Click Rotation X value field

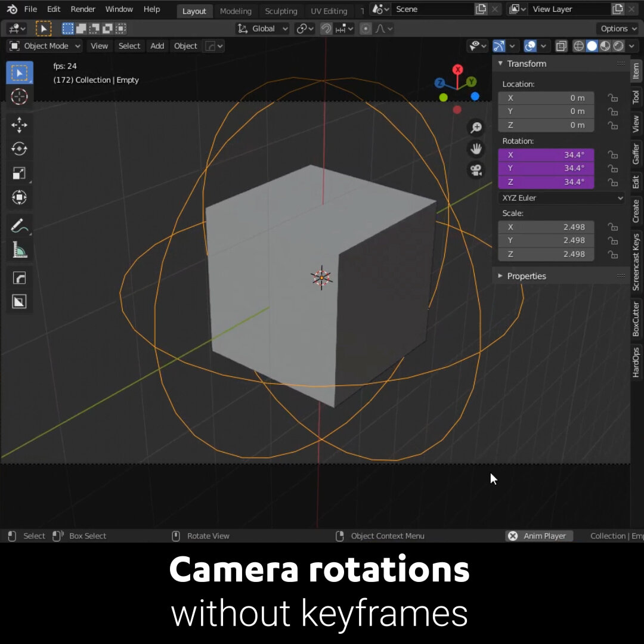546,155
